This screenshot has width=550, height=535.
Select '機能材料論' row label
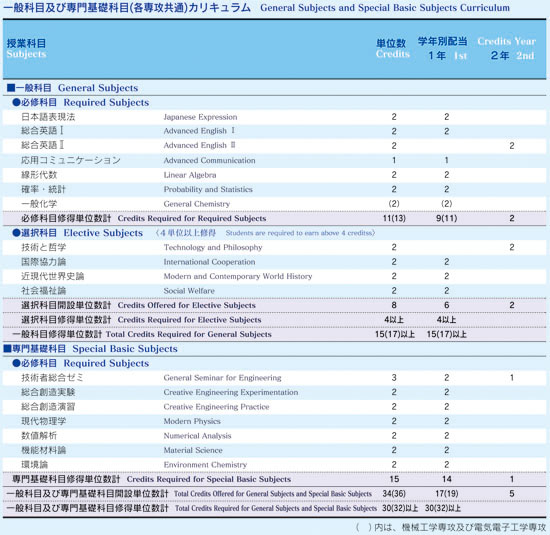(43, 450)
